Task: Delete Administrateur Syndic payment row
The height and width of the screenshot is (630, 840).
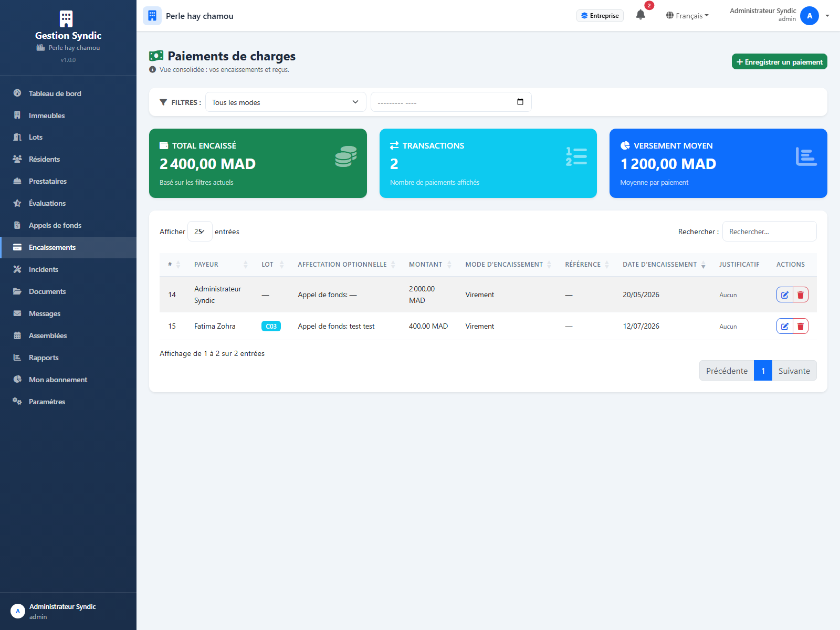Action: pos(801,295)
